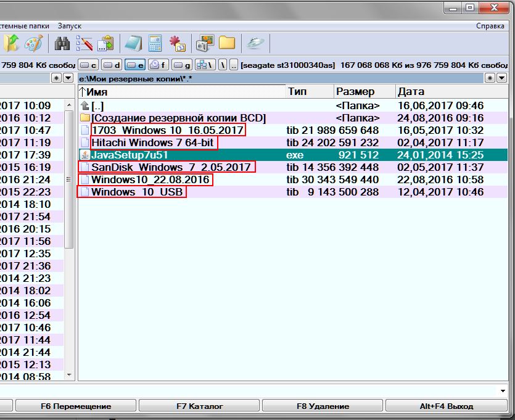
Task: Select file Windows10_22.08.2016
Action: 292,179
